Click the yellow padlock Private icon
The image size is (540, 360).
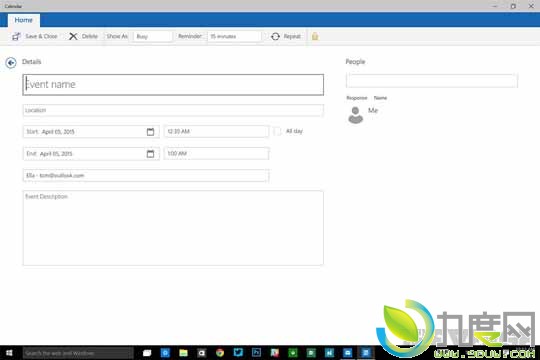(315, 36)
